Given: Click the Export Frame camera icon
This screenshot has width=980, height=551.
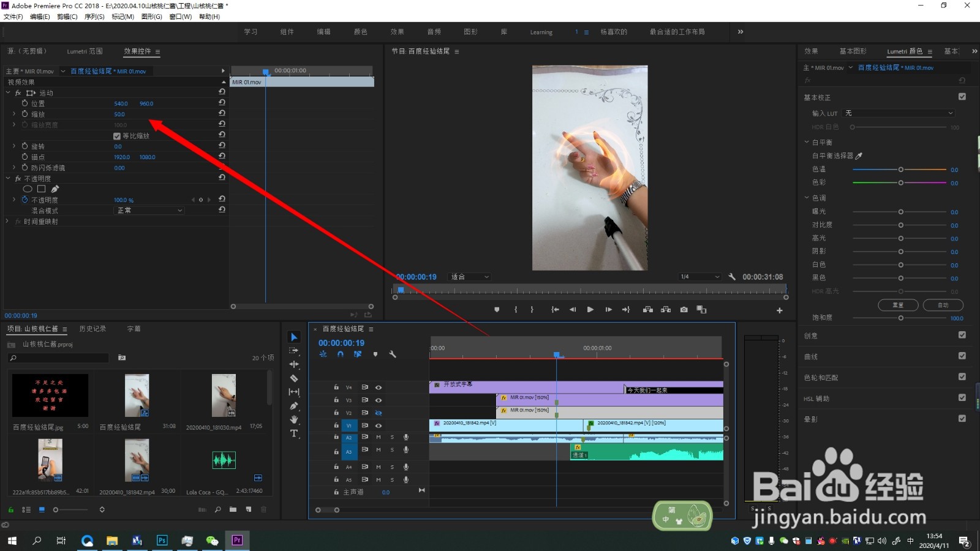Looking at the screenshot, I should 684,310.
